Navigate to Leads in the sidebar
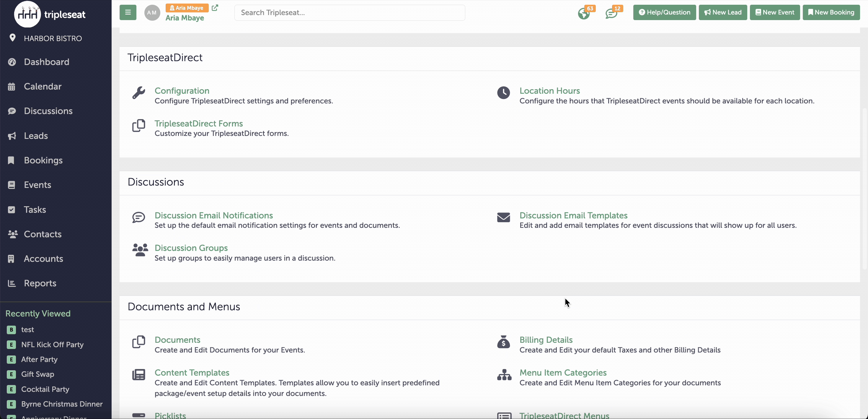This screenshot has height=419, width=868. tap(36, 136)
